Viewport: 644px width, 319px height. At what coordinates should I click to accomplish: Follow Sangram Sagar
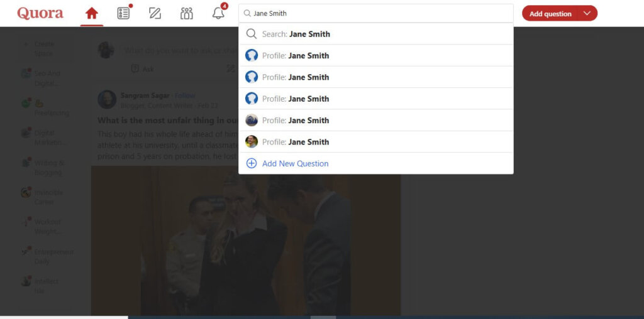coord(185,95)
